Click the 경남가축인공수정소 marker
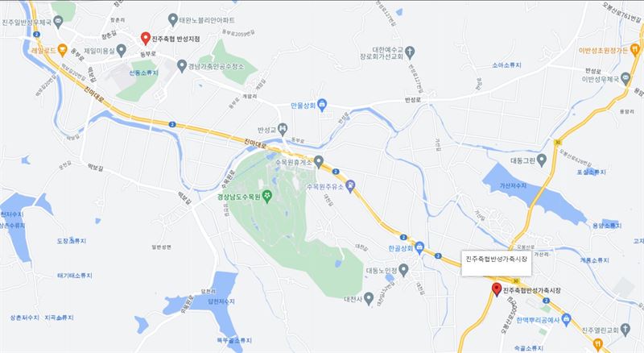 tap(182, 66)
